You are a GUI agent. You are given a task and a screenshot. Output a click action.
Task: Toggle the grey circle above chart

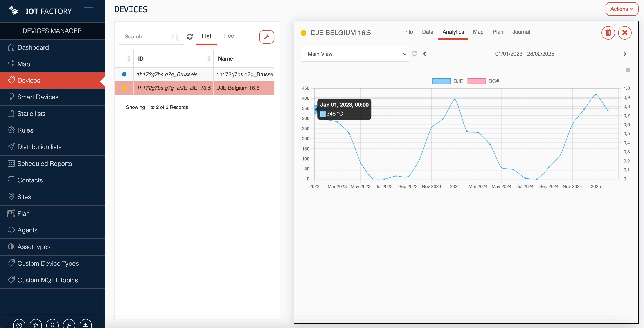628,70
